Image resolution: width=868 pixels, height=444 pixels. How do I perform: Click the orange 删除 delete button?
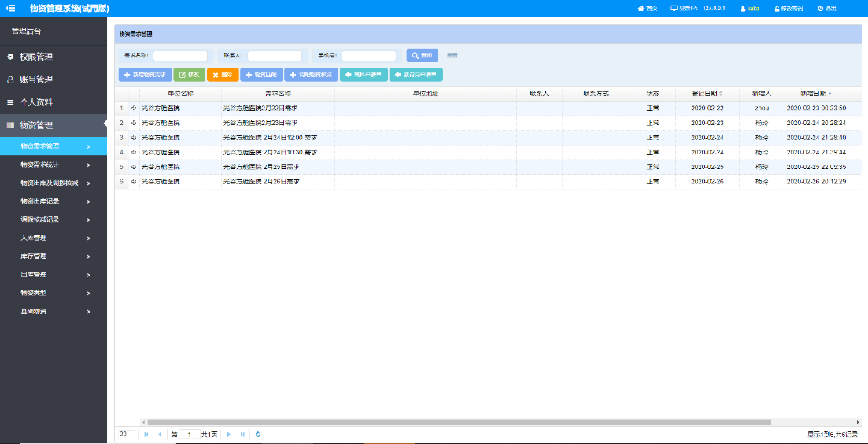[223, 75]
